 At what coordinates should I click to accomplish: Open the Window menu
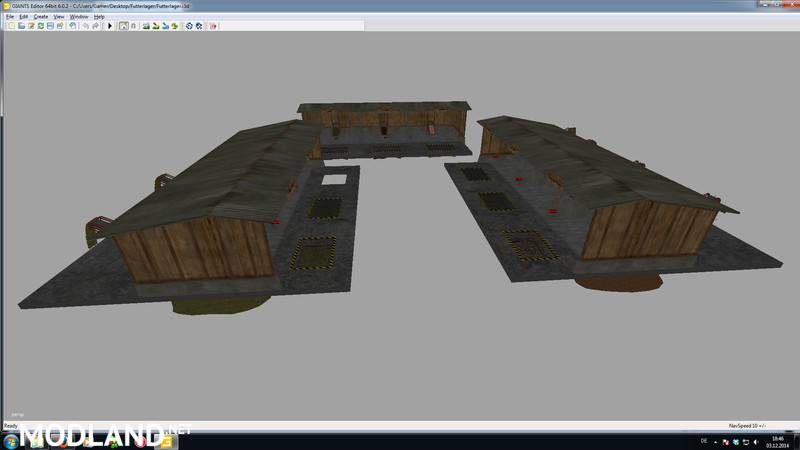(x=79, y=17)
